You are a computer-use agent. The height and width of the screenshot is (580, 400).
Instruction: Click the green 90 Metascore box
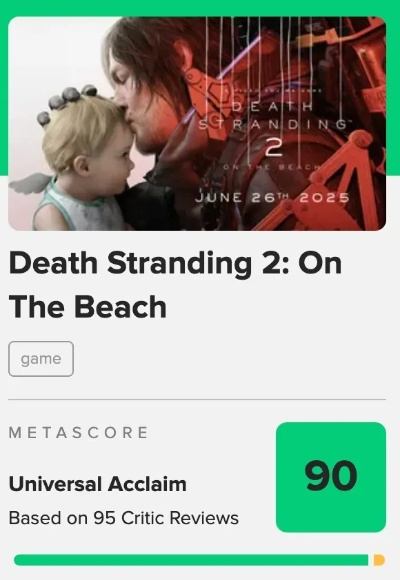coord(331,477)
